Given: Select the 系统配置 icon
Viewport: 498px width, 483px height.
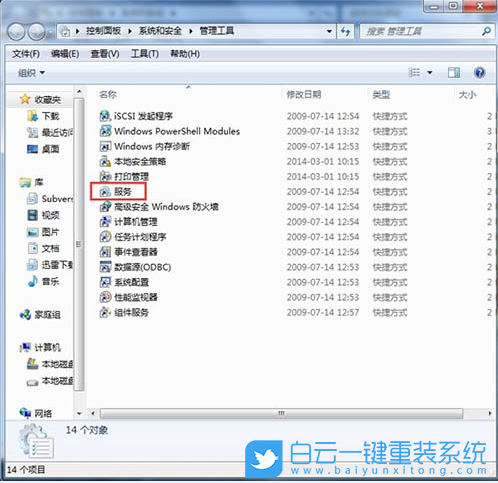Looking at the screenshot, I should pyautogui.click(x=105, y=282).
